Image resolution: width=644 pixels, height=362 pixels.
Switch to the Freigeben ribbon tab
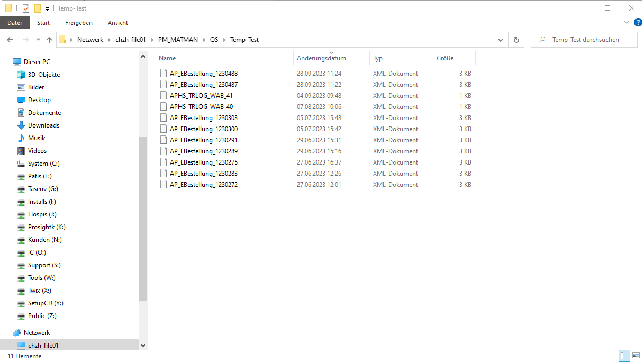pos(79,23)
